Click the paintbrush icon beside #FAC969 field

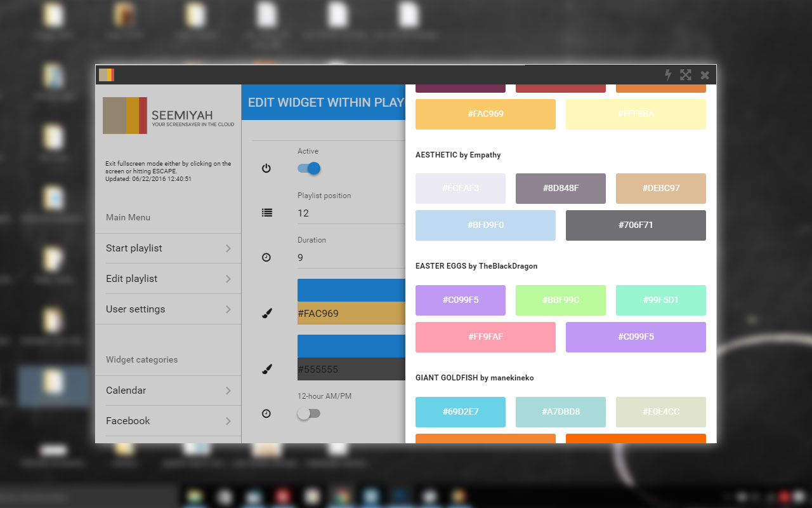tap(266, 313)
